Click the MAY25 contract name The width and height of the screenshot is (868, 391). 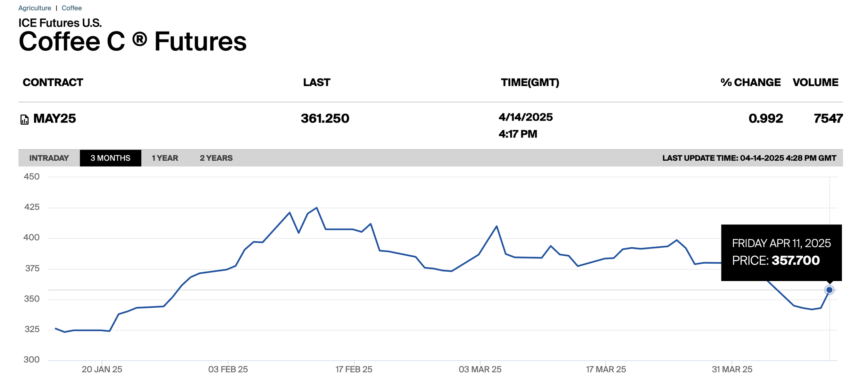55,119
